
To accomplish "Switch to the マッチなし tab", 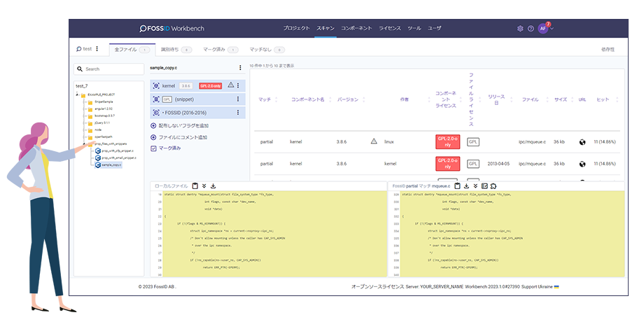I will (x=267, y=50).
